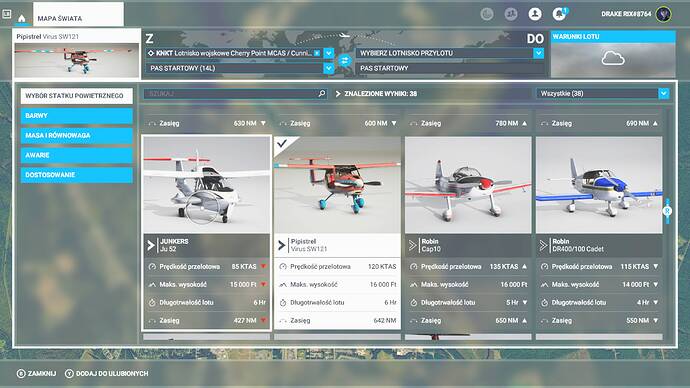
Task: Click Zasięg 630 NM in top row
Action: click(x=207, y=124)
